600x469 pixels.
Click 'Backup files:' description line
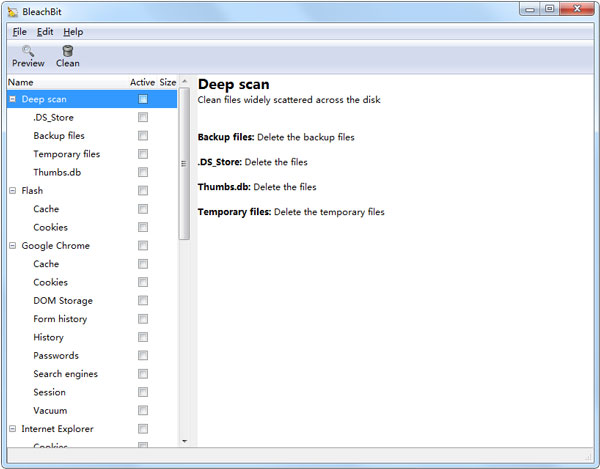(276, 137)
